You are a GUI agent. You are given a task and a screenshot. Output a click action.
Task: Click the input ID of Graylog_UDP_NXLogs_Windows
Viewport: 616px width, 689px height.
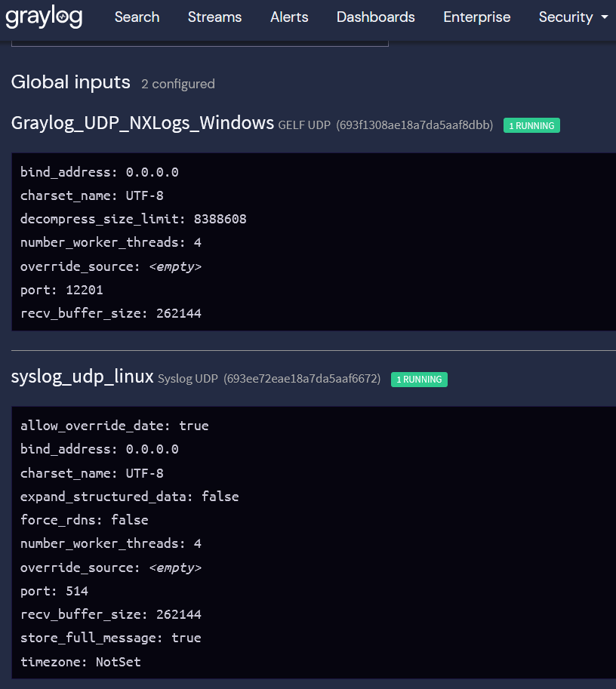414,125
